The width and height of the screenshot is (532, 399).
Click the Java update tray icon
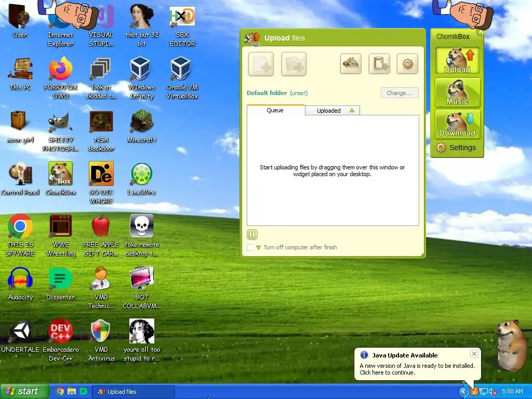pyautogui.click(x=474, y=392)
